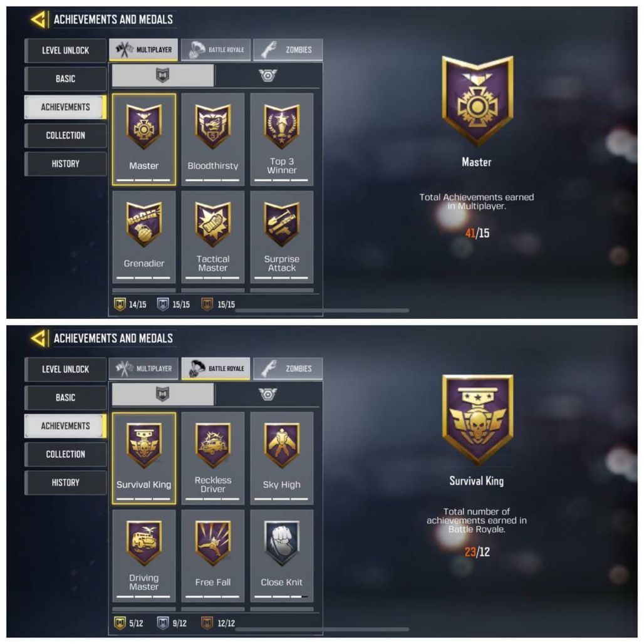Open the Tactical Master achievement
644x644 pixels.
click(213, 237)
